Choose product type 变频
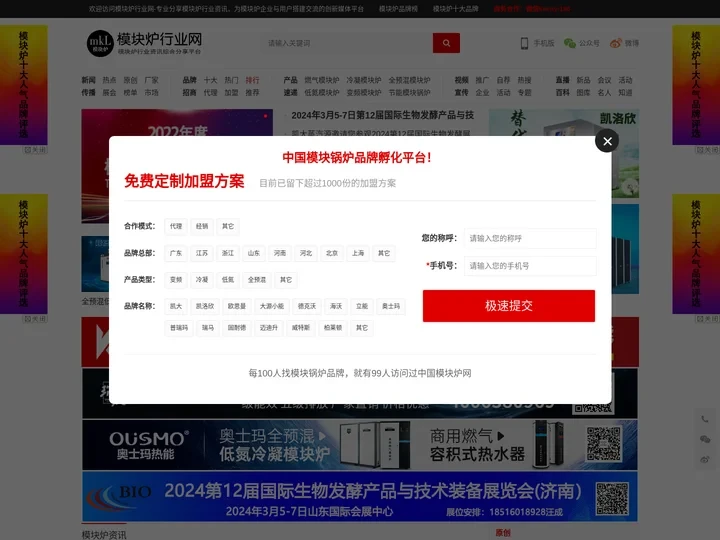 click(x=176, y=280)
